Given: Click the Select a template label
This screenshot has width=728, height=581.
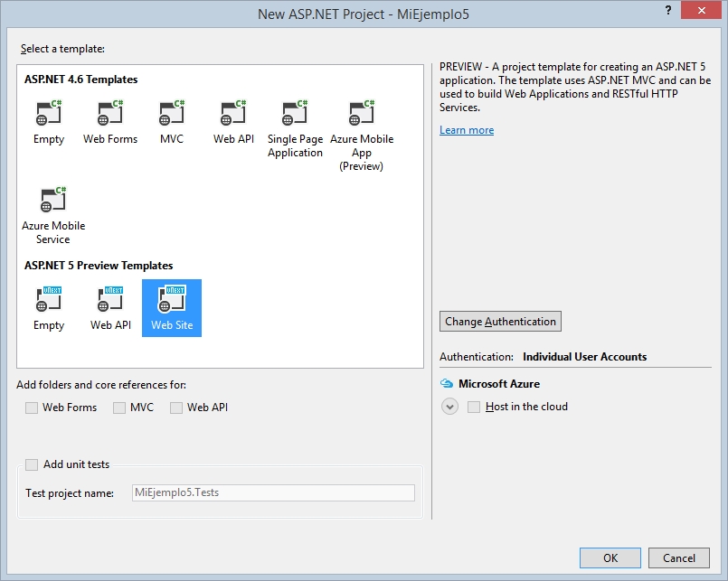Looking at the screenshot, I should (x=62, y=49).
